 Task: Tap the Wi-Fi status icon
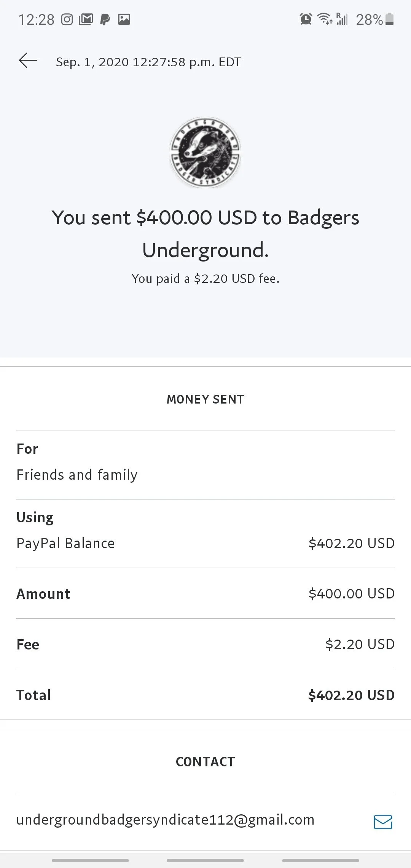pyautogui.click(x=325, y=19)
